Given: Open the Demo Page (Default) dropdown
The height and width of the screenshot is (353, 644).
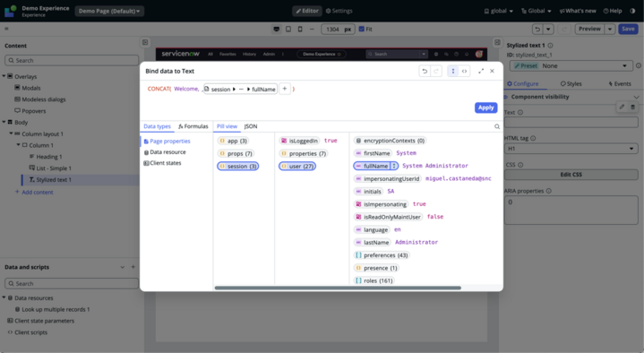Looking at the screenshot, I should [109, 11].
